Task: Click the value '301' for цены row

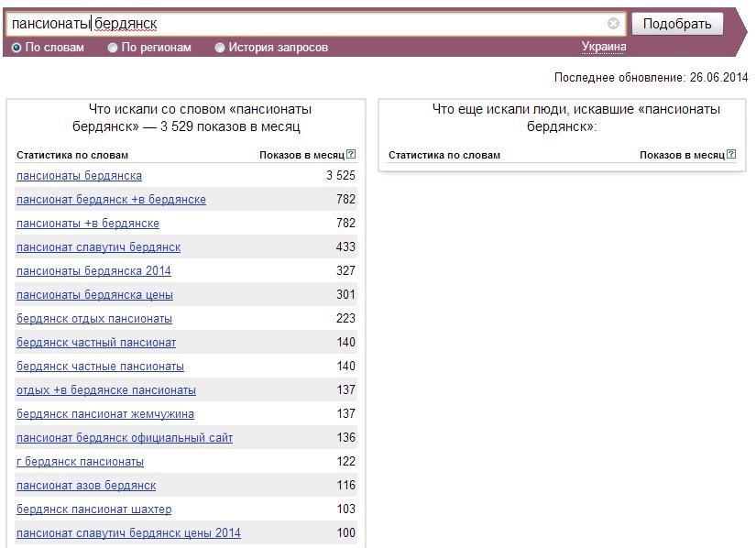Action: tap(345, 294)
